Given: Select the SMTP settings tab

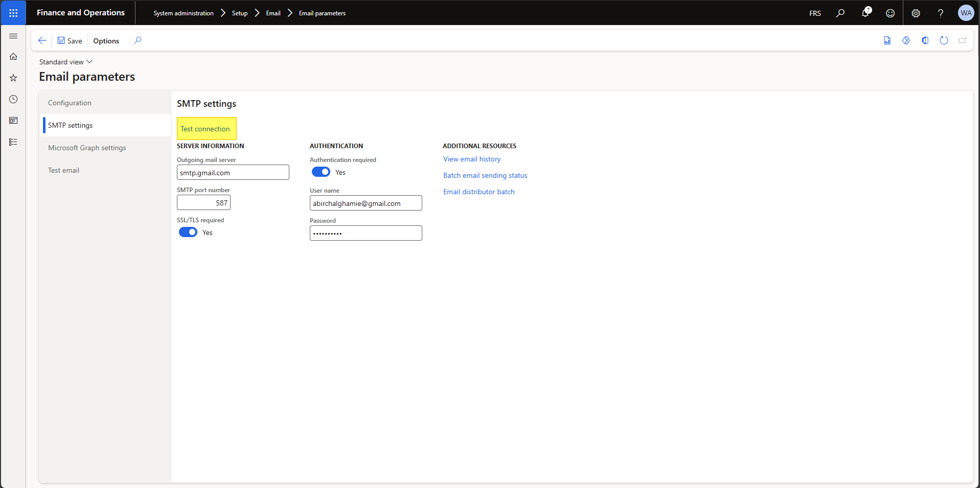Looking at the screenshot, I should (x=105, y=125).
